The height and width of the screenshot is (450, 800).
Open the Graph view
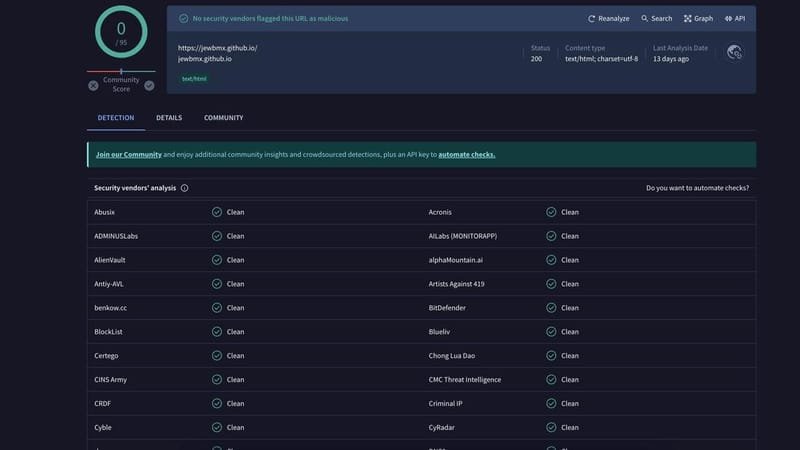688,18
